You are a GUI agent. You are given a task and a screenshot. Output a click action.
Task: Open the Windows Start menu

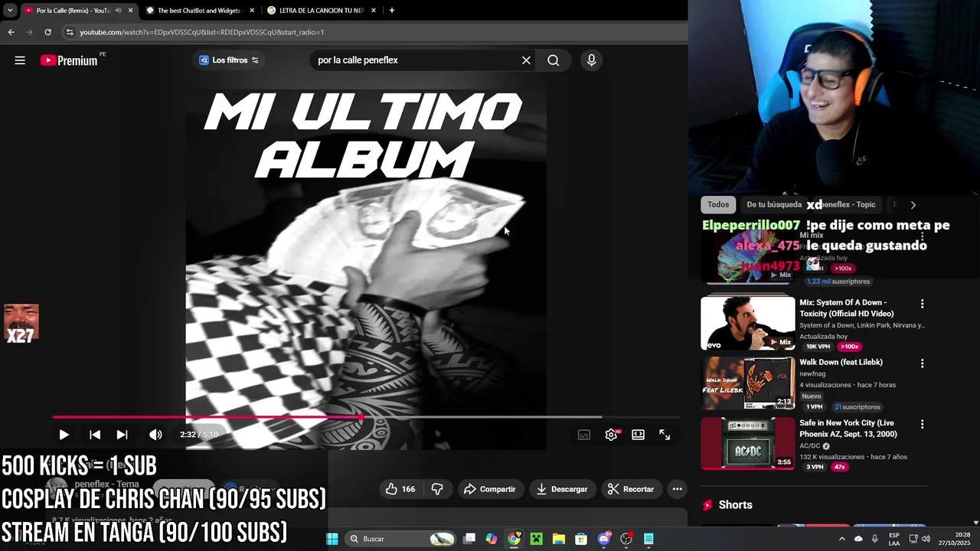click(x=332, y=539)
